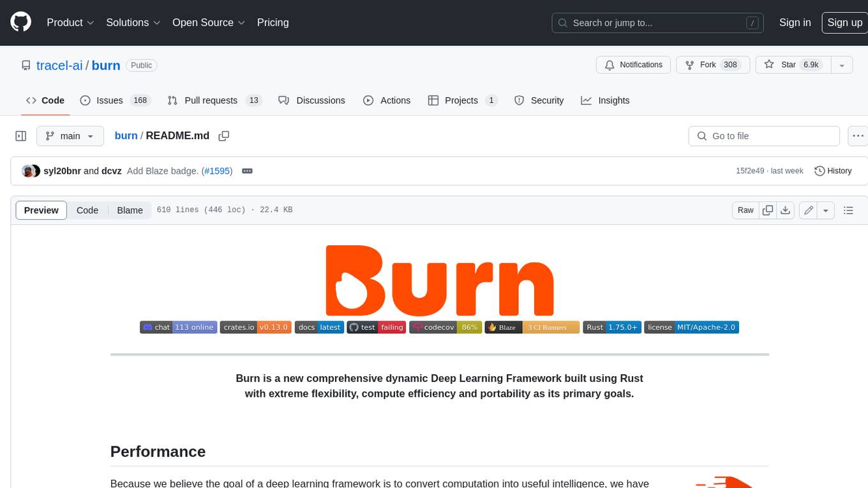The height and width of the screenshot is (488, 868).
Task: Copy the README.md file path
Action: point(223,135)
